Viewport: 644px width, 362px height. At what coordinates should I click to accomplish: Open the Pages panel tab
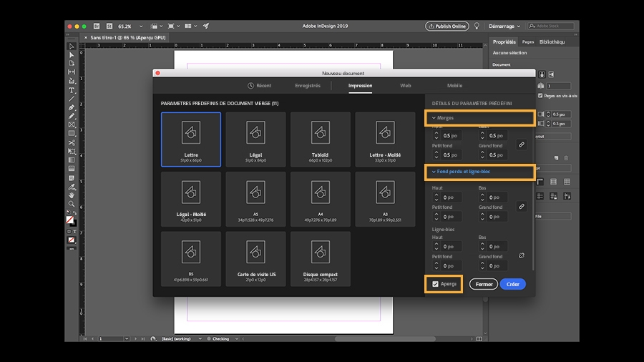528,42
